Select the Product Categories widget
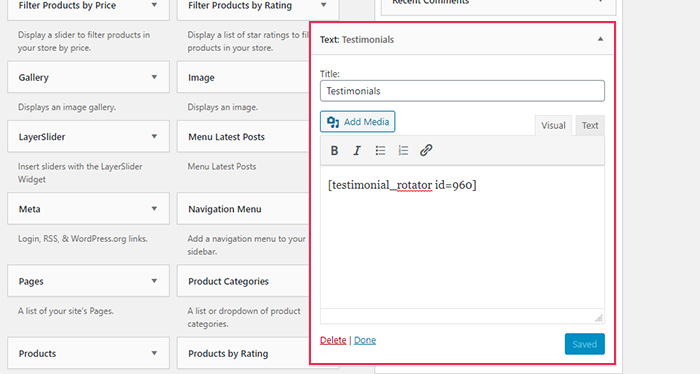 [x=243, y=281]
